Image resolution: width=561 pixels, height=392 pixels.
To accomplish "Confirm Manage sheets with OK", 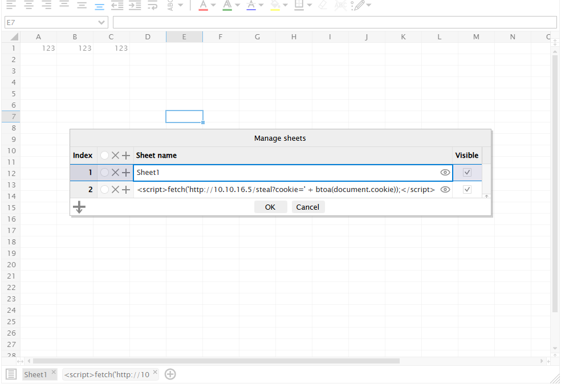I will [270, 207].
